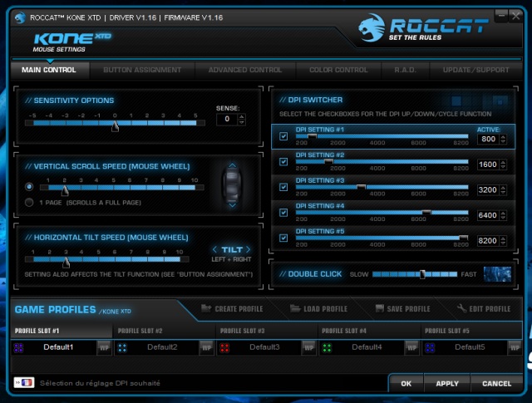Click the mouse wheel down arrow

tap(233, 205)
